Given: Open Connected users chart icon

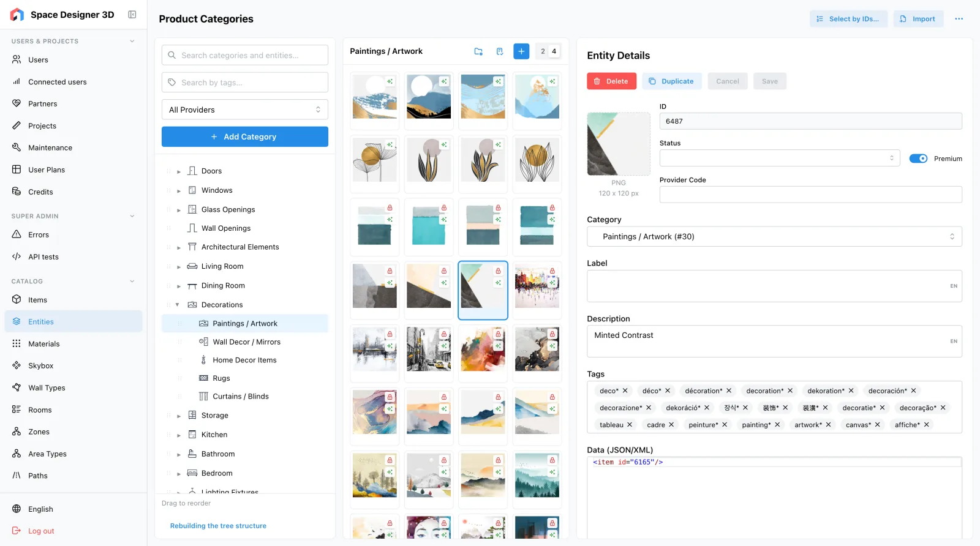Looking at the screenshot, I should (x=17, y=81).
